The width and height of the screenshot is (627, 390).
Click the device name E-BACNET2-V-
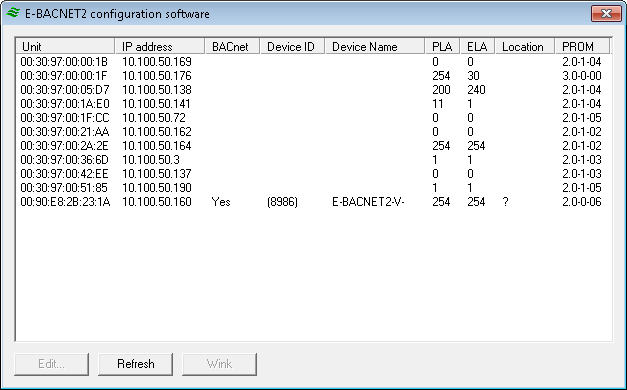[x=368, y=202]
